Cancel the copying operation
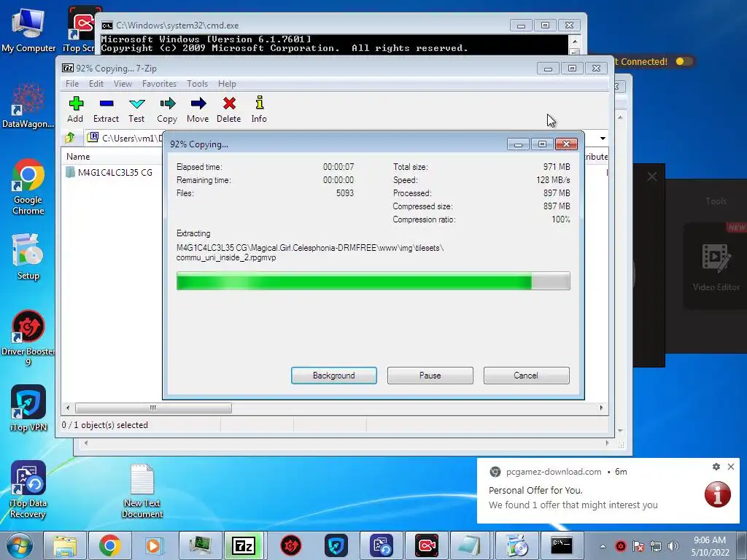The height and width of the screenshot is (560, 747). click(526, 376)
